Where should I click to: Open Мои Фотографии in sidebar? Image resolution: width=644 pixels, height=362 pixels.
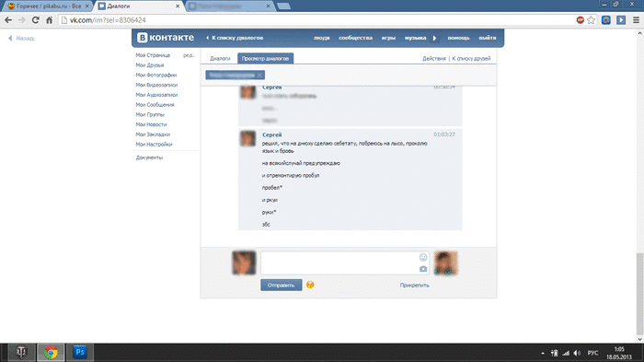click(x=156, y=75)
